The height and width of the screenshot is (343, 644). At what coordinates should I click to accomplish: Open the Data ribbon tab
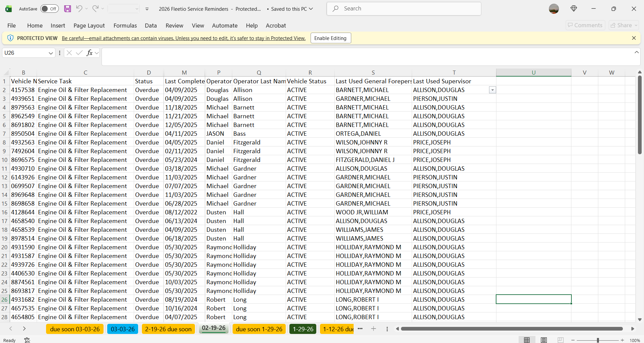coord(151,26)
